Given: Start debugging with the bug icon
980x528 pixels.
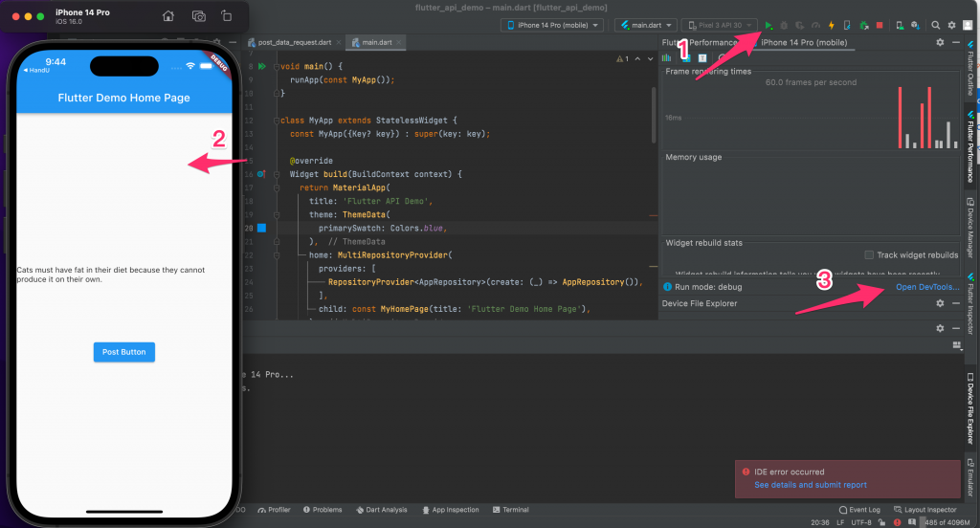Looking at the screenshot, I should tap(784, 26).
